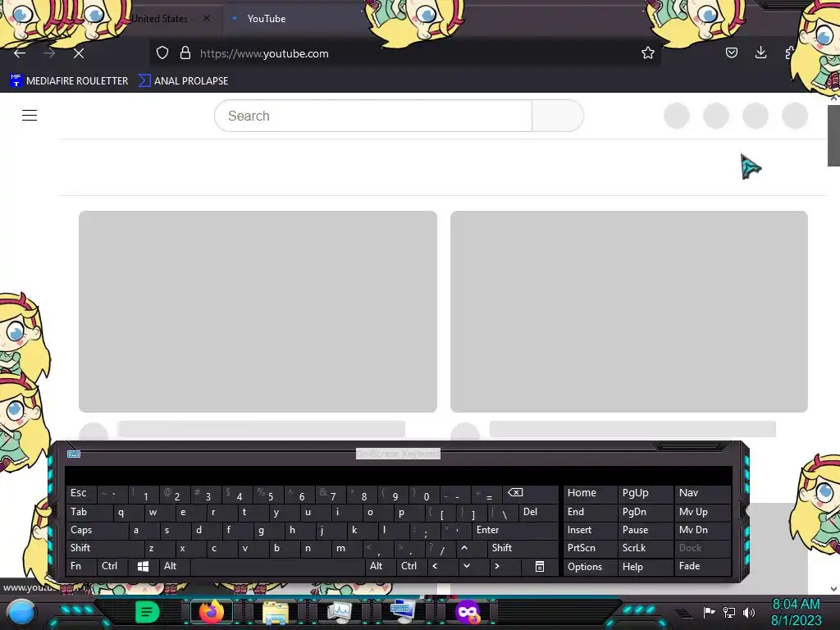This screenshot has height=630, width=840.
Task: Click the Esc key
Action: pyautogui.click(x=81, y=493)
